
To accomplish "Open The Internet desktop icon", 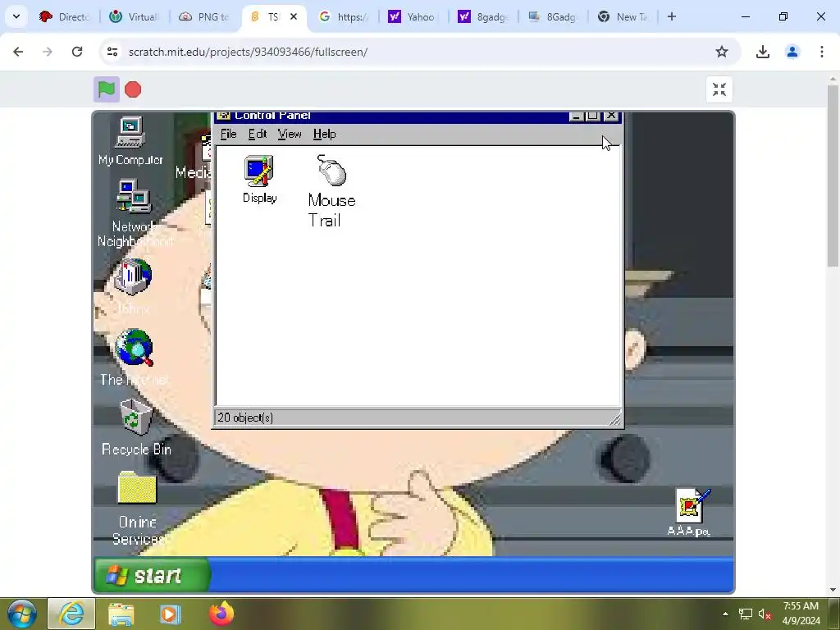I will [x=134, y=357].
